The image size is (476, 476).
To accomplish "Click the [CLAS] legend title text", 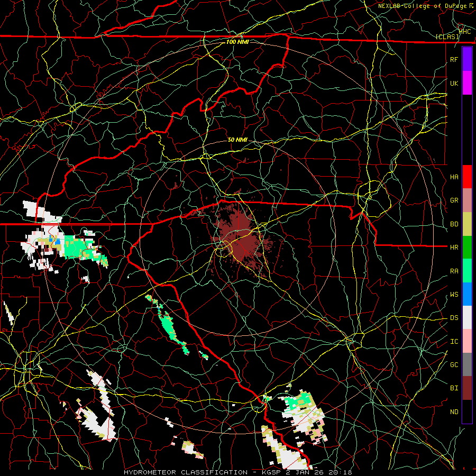I will 447,37.
